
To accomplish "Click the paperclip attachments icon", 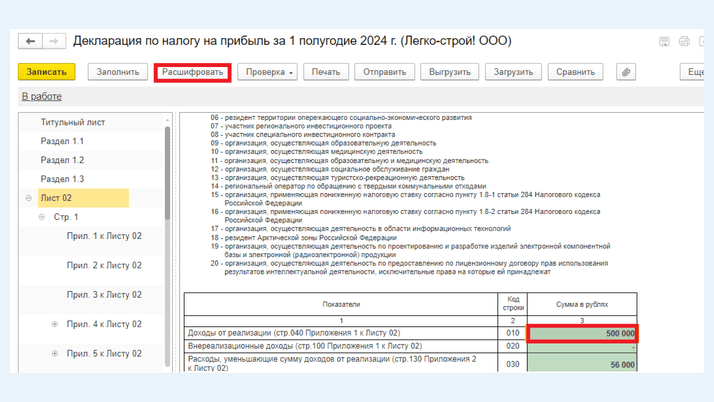I will coord(626,72).
